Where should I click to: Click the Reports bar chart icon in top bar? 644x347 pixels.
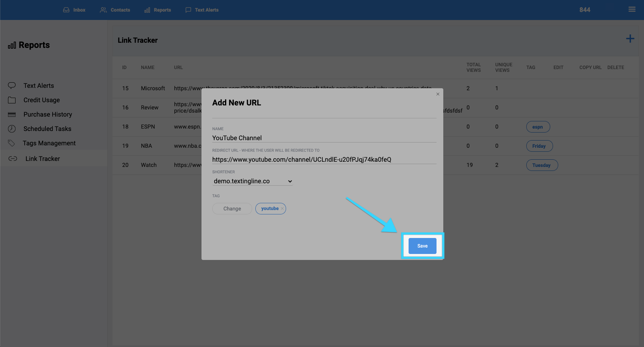coord(147,10)
